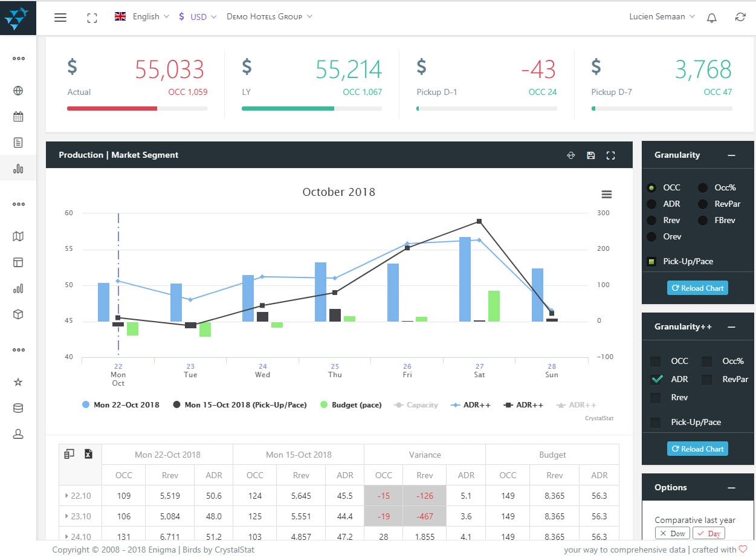Image resolution: width=756 pixels, height=558 pixels.
Task: Click the notification bell icon
Action: pos(712,18)
